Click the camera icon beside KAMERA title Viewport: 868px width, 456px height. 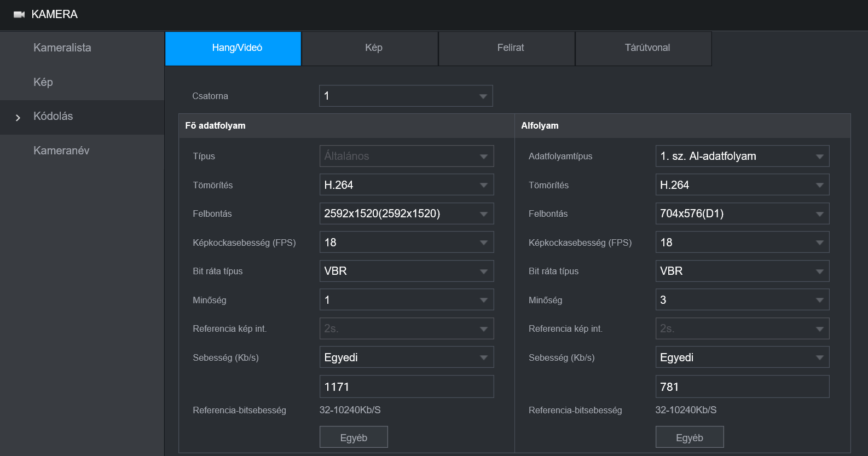(19, 15)
